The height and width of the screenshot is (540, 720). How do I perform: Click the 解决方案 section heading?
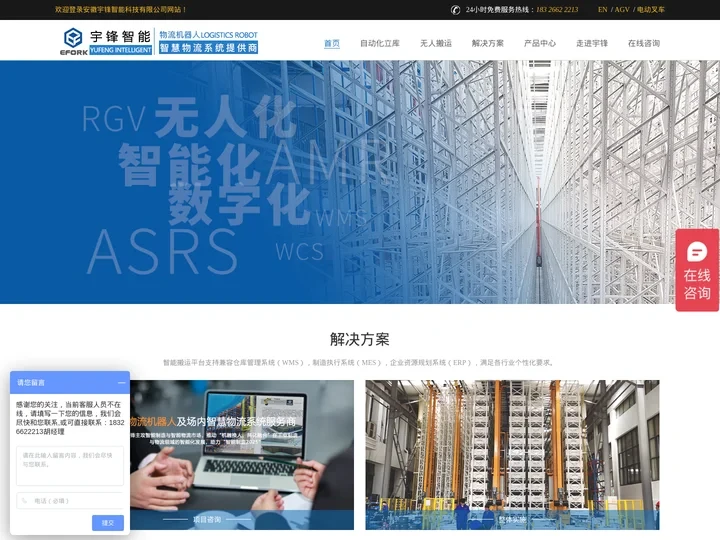360,339
